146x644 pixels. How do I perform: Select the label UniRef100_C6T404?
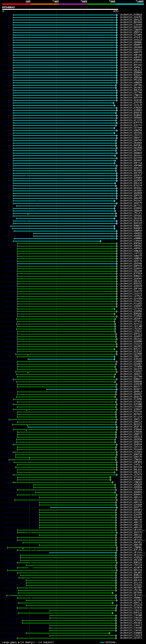click(131, 309)
